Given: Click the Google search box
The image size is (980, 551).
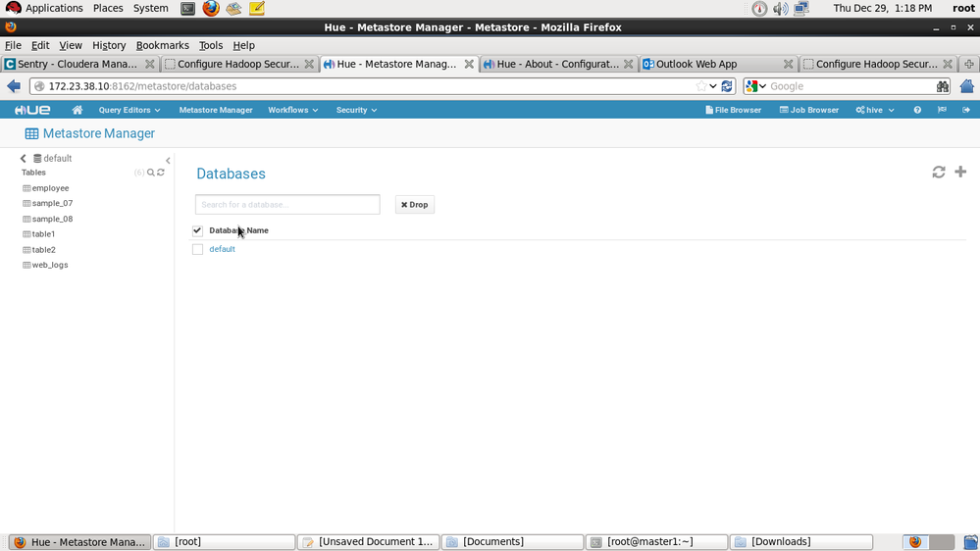Looking at the screenshot, I should coord(851,86).
